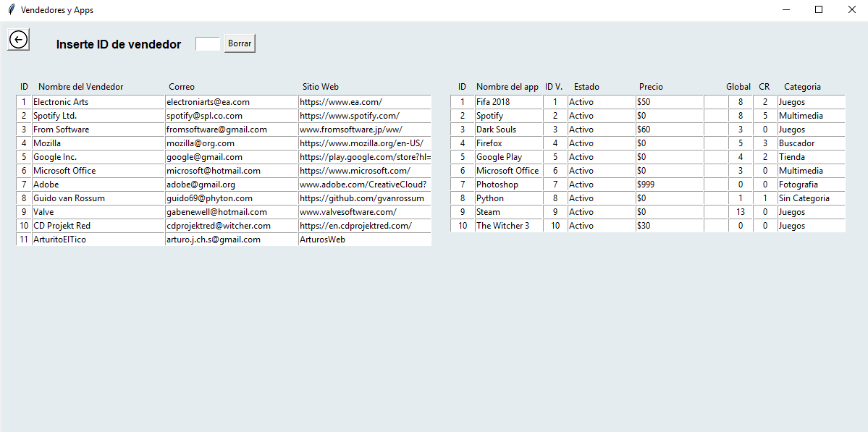Click the $50 price cell

point(670,102)
